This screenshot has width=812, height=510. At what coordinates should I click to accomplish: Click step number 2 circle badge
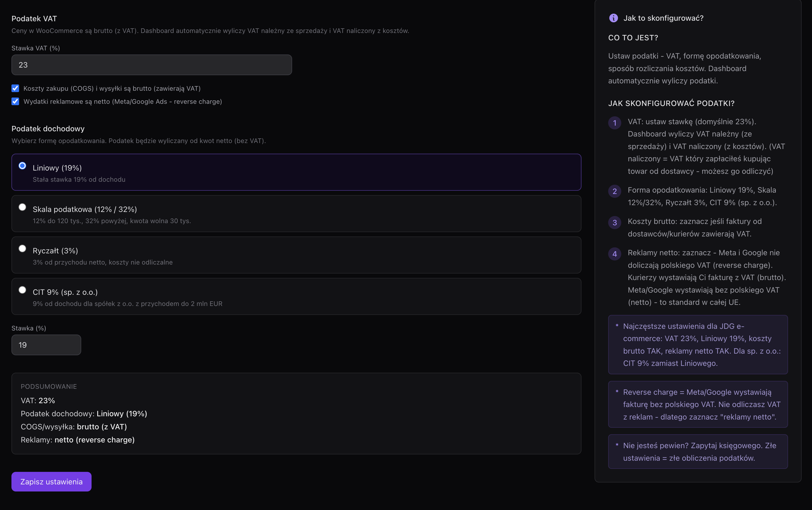614,191
